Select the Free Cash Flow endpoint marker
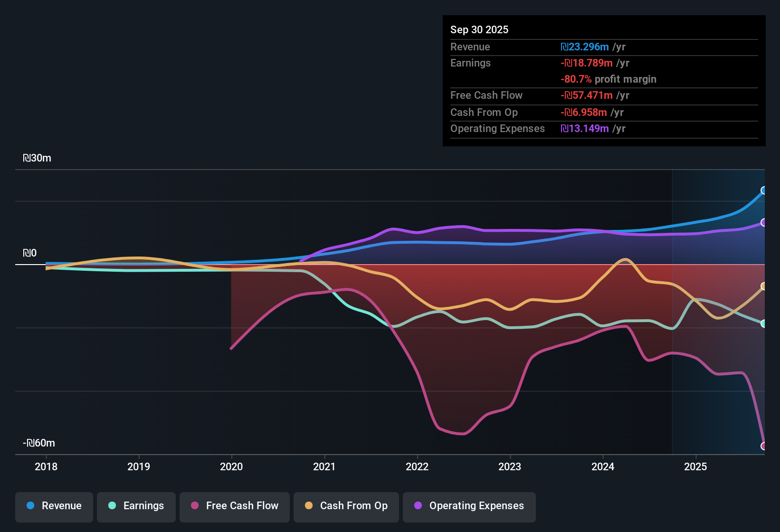Viewport: 780px width, 532px height. click(763, 446)
